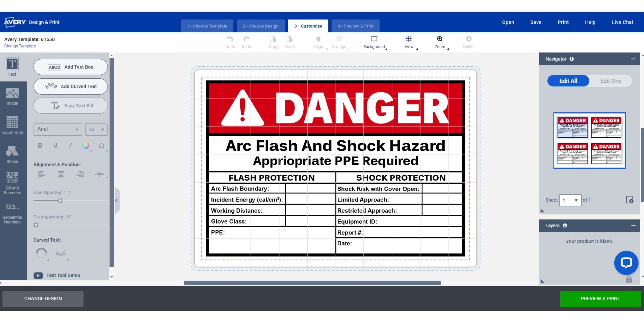Collapse the Navigator panel

(633, 59)
